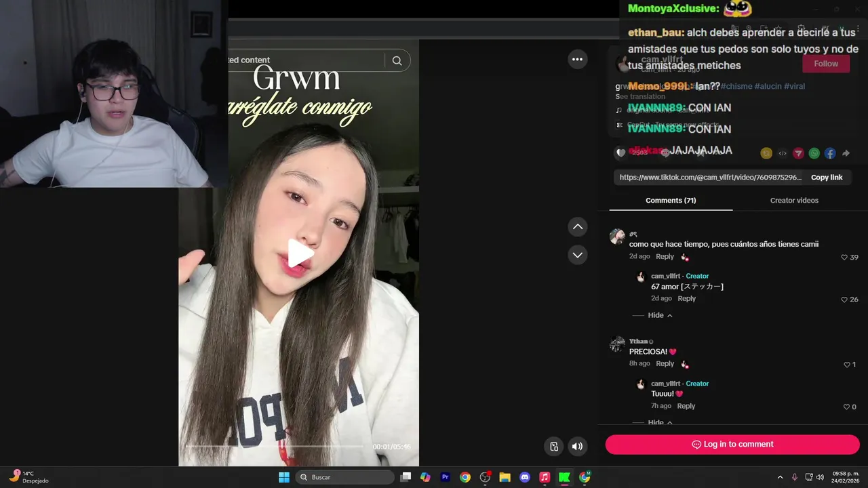Image resolution: width=868 pixels, height=488 pixels.
Task: Open the Apple Music taskbar icon
Action: click(545, 477)
